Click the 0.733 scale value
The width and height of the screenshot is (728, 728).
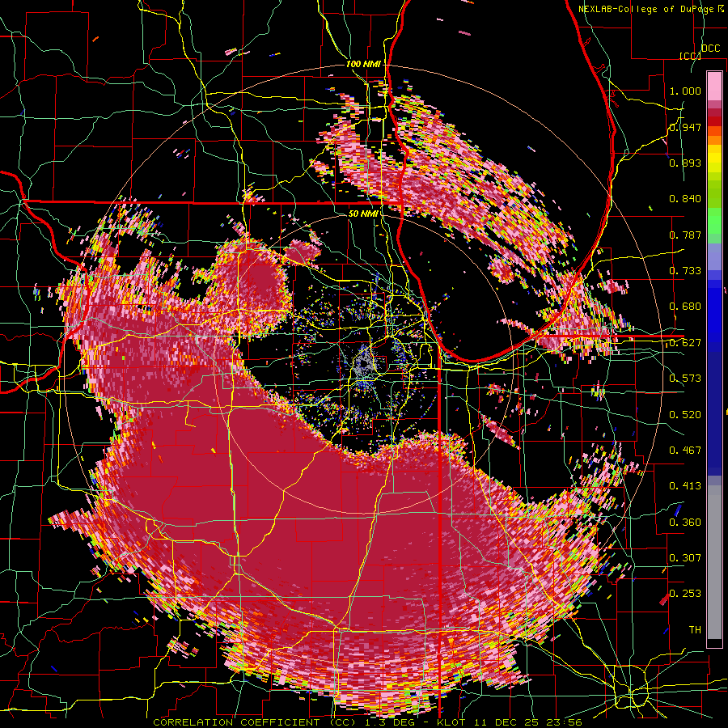685,270
